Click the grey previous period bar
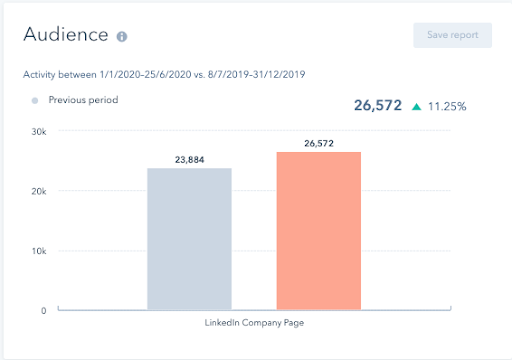 189,239
